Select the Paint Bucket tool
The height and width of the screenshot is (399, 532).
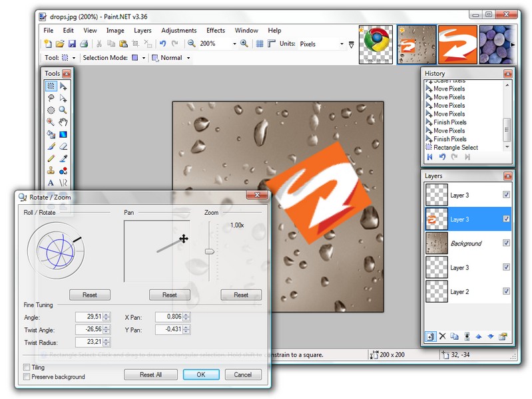51,134
